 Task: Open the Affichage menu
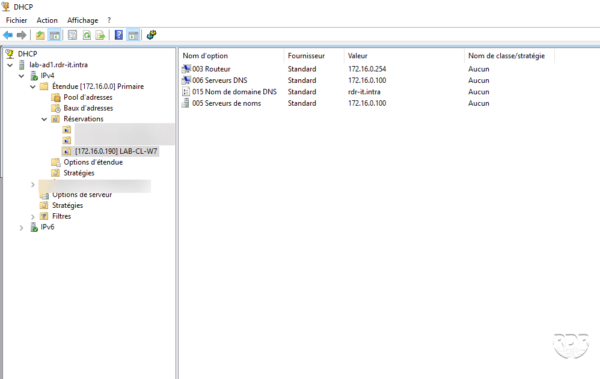coord(82,20)
